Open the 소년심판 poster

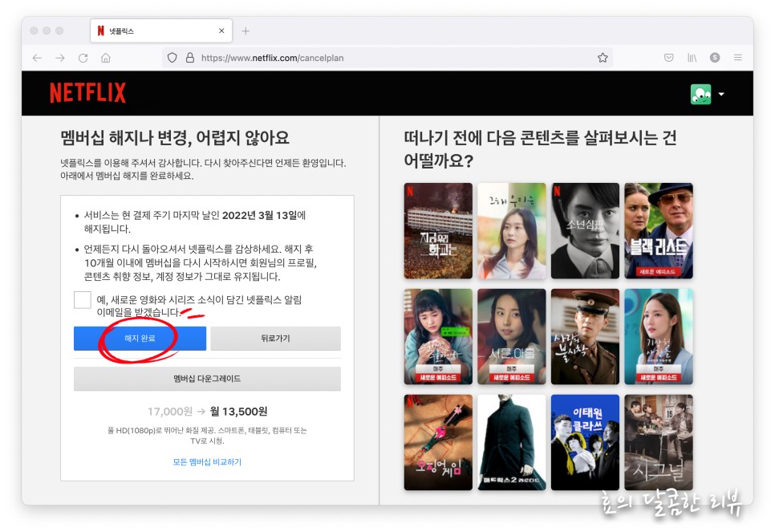585,231
